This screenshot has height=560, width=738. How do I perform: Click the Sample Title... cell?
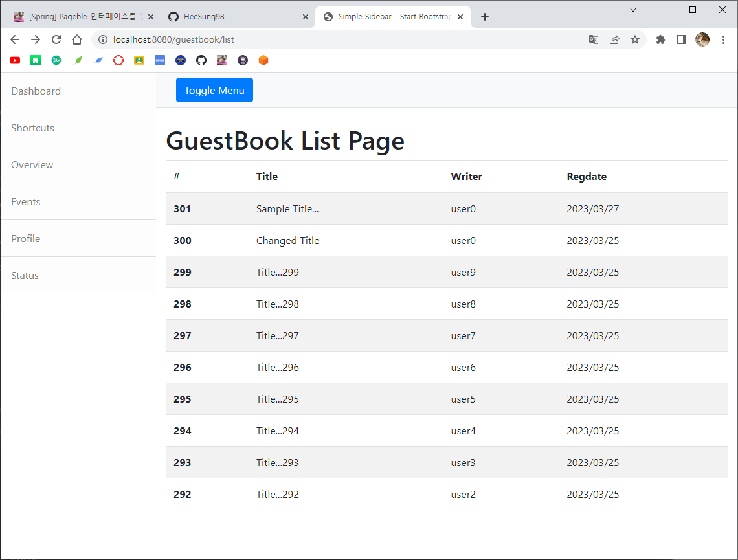[287, 209]
